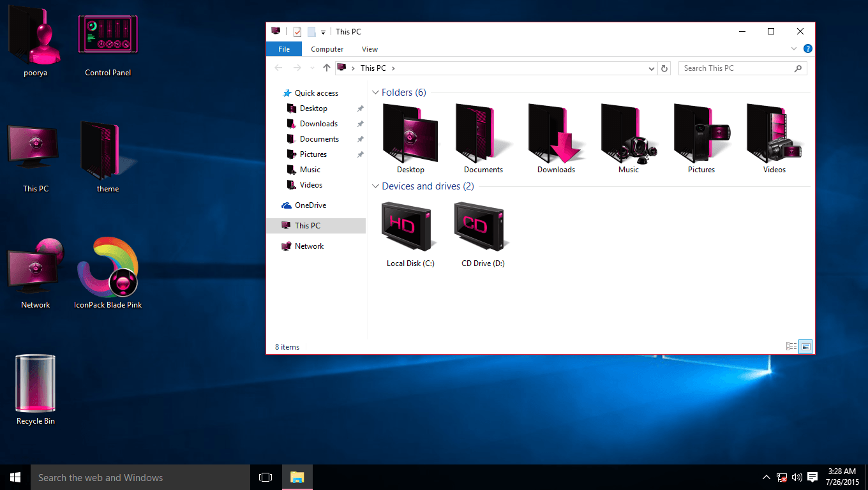Click the Refresh button beside the address bar

[664, 68]
